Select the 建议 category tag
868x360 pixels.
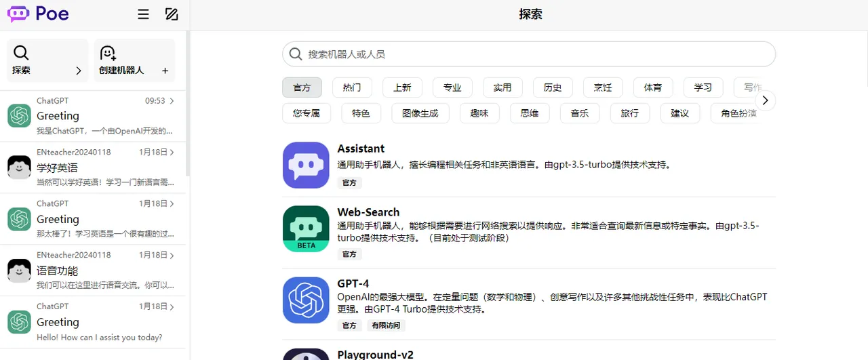(x=680, y=113)
